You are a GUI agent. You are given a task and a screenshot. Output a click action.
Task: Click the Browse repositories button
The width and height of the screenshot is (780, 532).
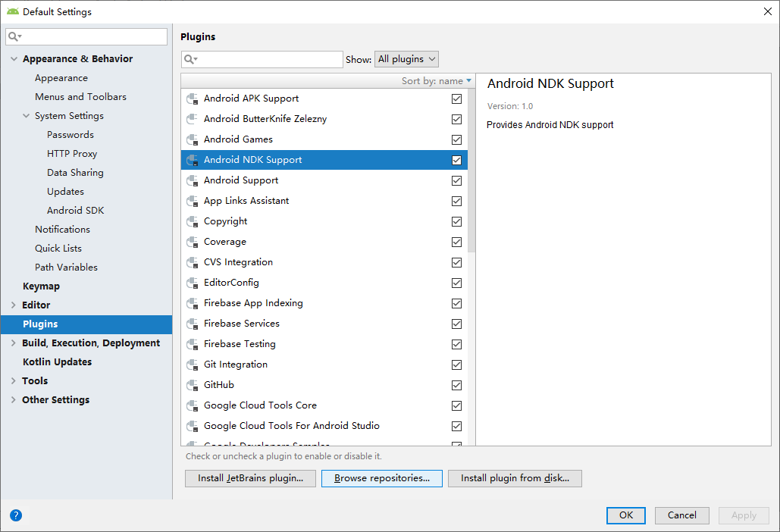pyautogui.click(x=382, y=478)
